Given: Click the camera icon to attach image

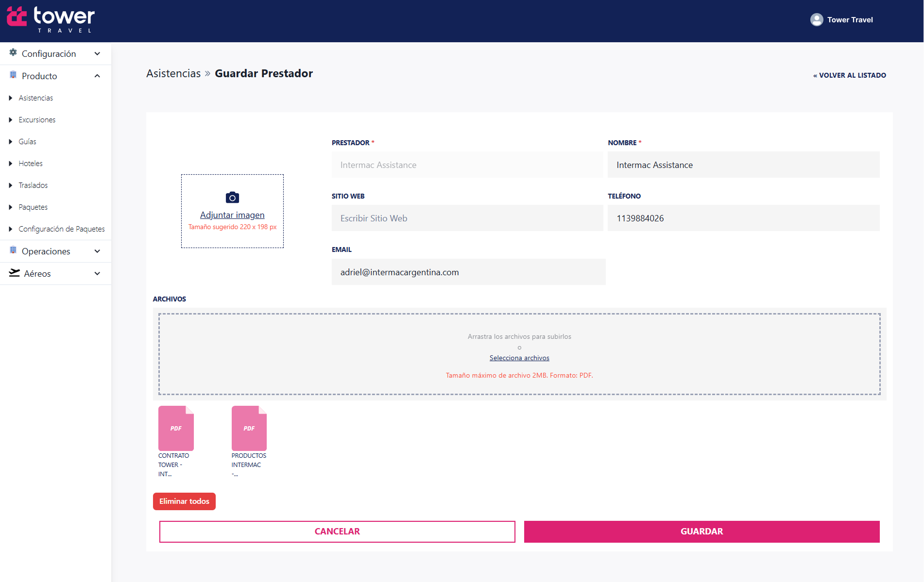Looking at the screenshot, I should [x=232, y=198].
